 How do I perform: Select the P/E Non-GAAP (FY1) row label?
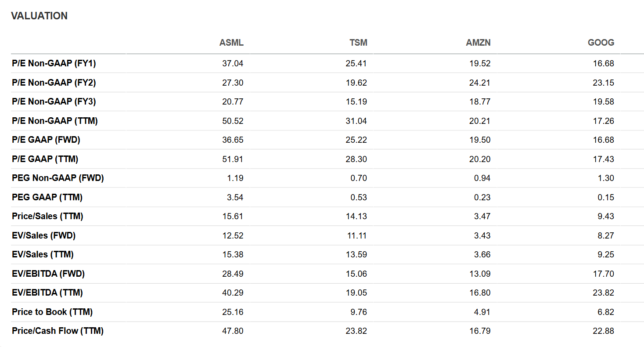point(54,63)
